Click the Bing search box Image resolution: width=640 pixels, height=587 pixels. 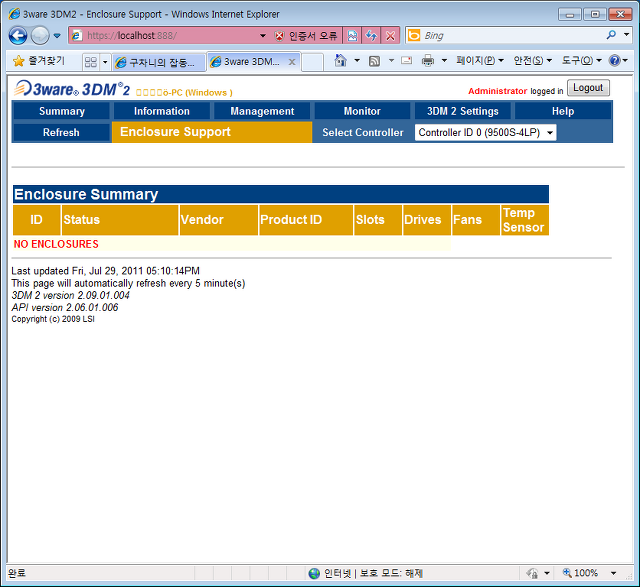512,36
